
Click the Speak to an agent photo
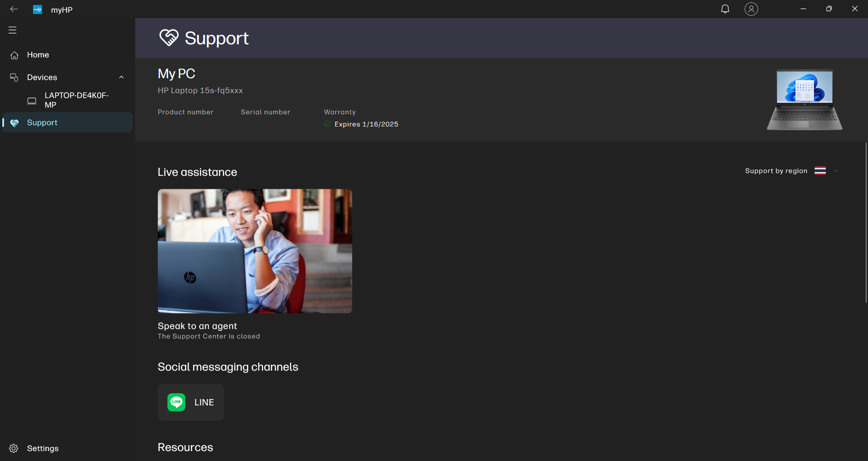click(255, 251)
